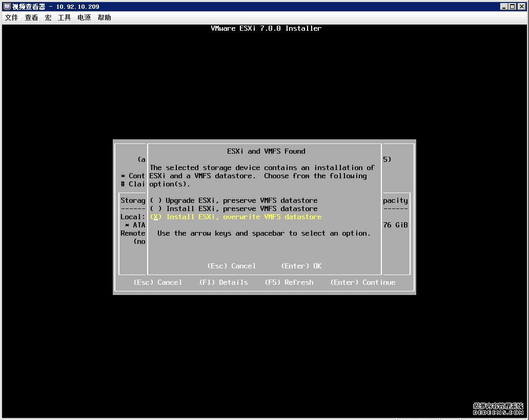
Task: Proceed using (Enter) Continue
Action: [362, 282]
